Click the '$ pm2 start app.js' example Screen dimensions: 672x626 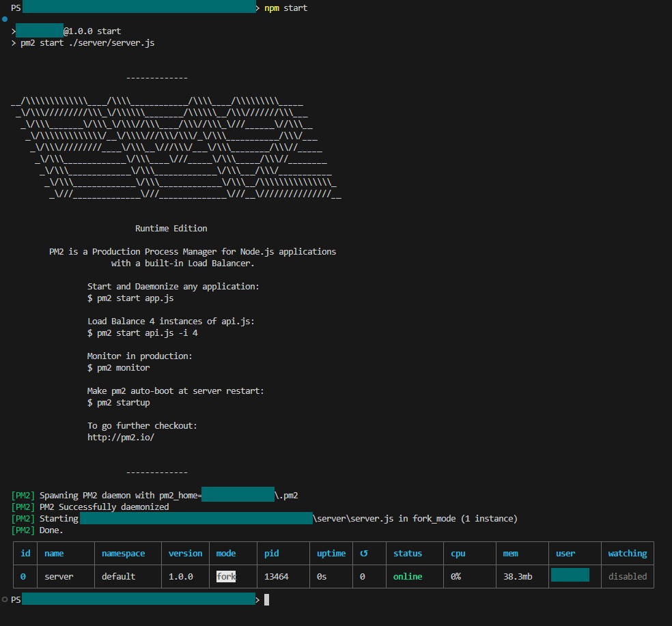click(x=130, y=298)
